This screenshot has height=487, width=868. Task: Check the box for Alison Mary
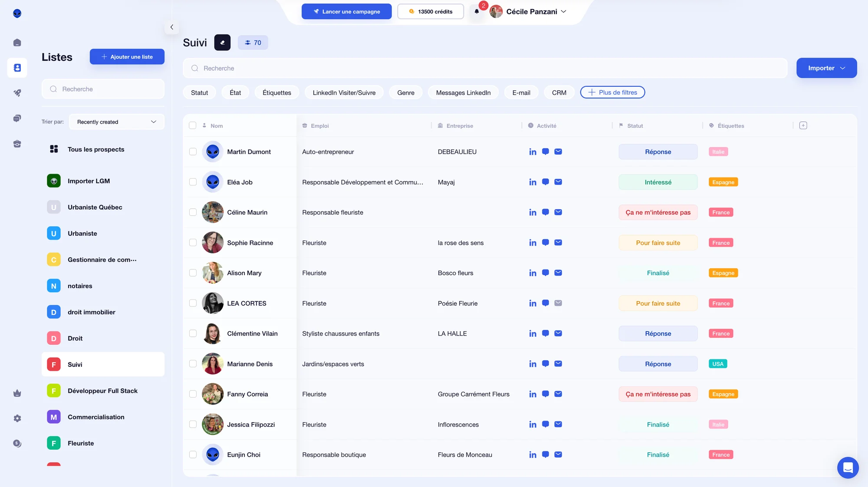193,273
